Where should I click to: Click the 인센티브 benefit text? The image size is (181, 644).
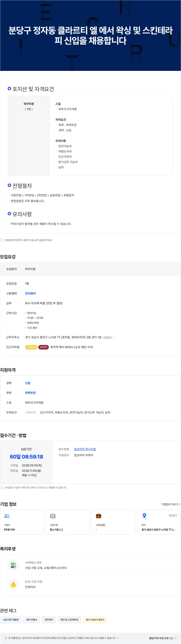point(30,587)
